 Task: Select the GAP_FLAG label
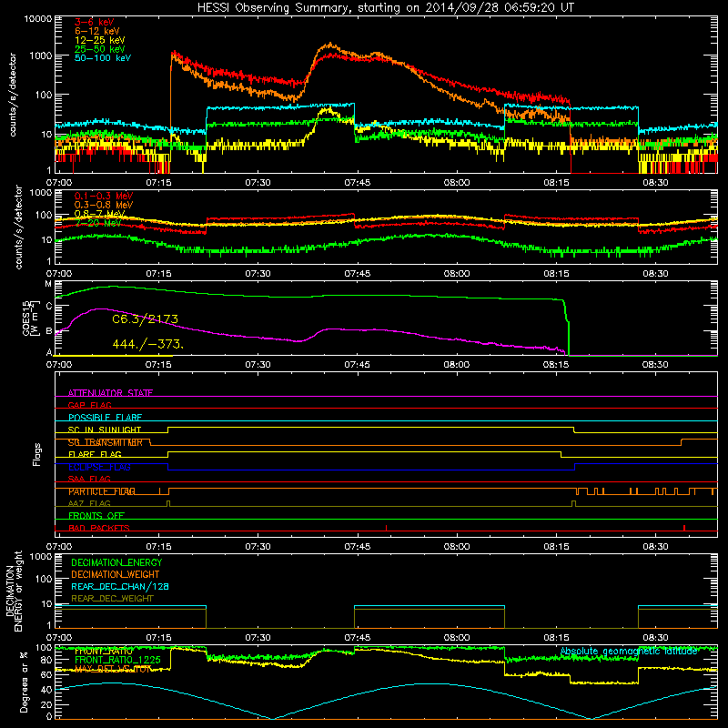[x=89, y=405]
